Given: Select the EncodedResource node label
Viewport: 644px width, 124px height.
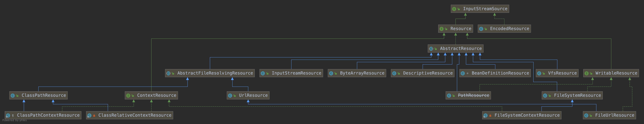Looking at the screenshot, I should [510, 29].
